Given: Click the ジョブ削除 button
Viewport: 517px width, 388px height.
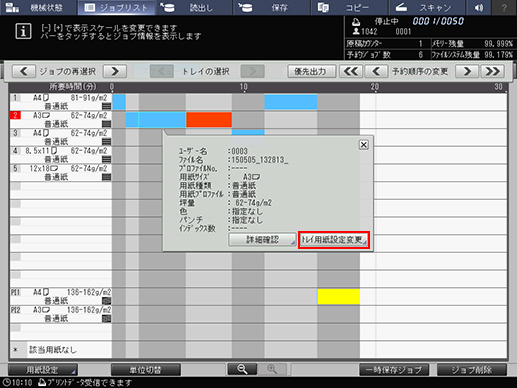Looking at the screenshot, I should click(472, 370).
